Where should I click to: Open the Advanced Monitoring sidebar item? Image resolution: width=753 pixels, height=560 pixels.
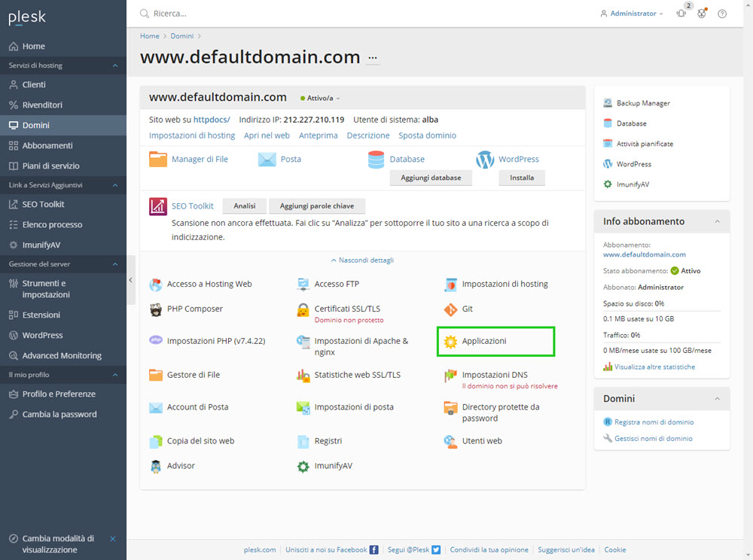pos(63,355)
